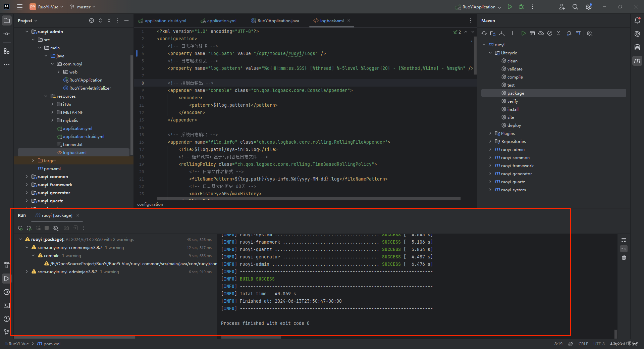Collapse the ruoyi-admin module folder
Image resolution: width=644 pixels, height=349 pixels.
(x=27, y=32)
